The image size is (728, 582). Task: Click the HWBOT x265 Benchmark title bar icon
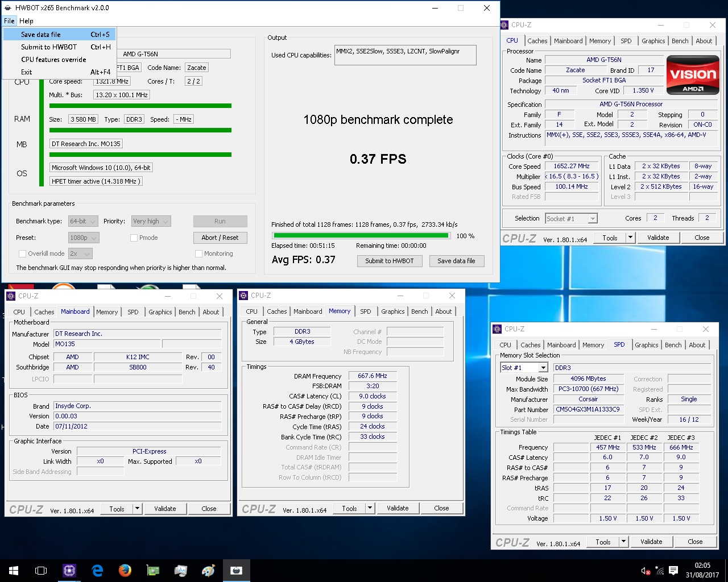tap(7, 8)
